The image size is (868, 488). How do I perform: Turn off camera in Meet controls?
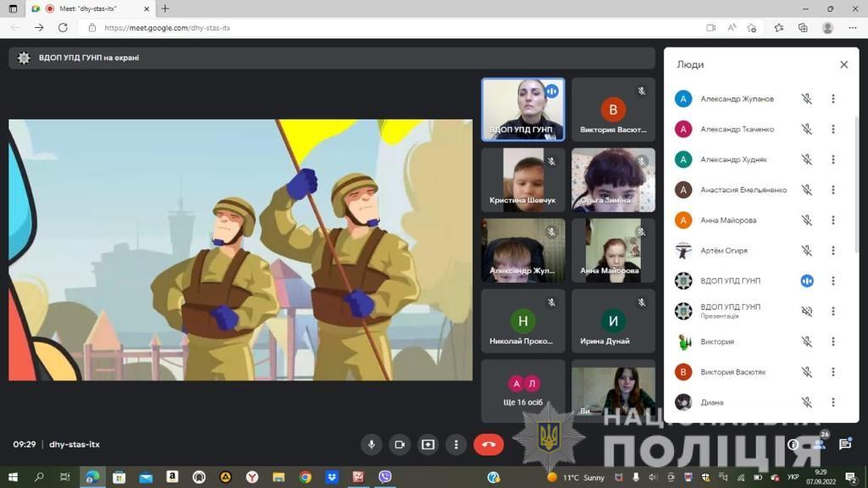tap(400, 444)
